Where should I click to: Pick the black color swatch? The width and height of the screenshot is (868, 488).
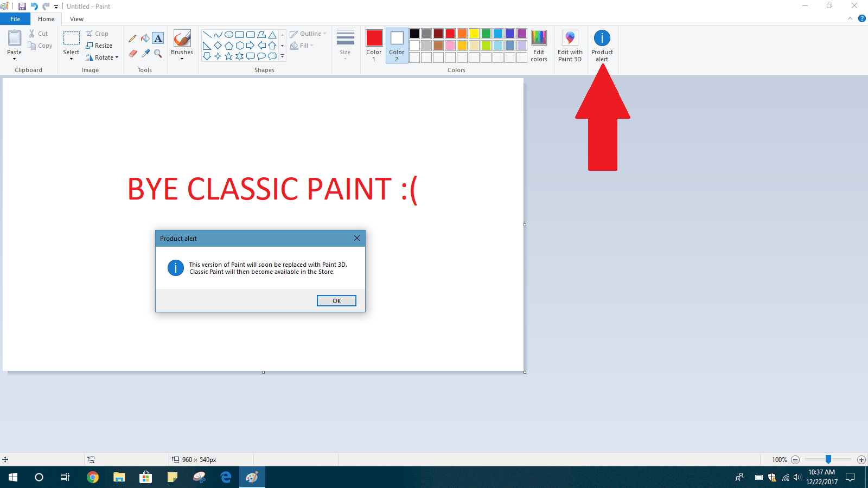[x=414, y=34]
